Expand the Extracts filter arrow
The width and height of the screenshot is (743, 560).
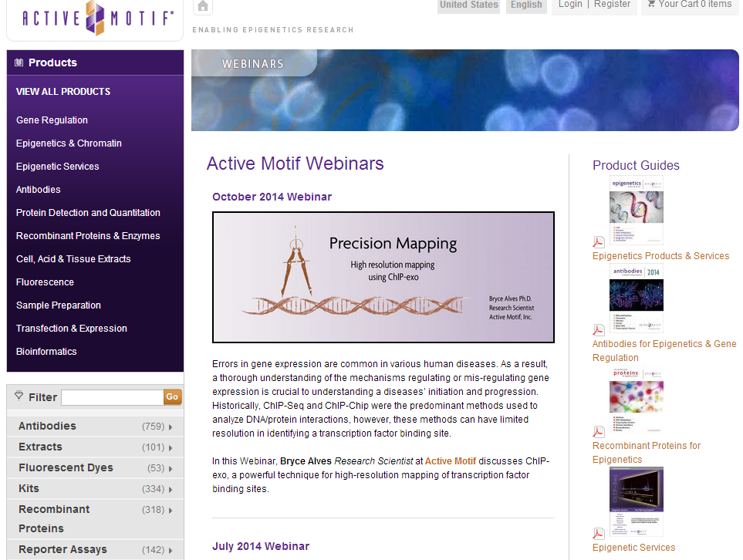tap(170, 447)
